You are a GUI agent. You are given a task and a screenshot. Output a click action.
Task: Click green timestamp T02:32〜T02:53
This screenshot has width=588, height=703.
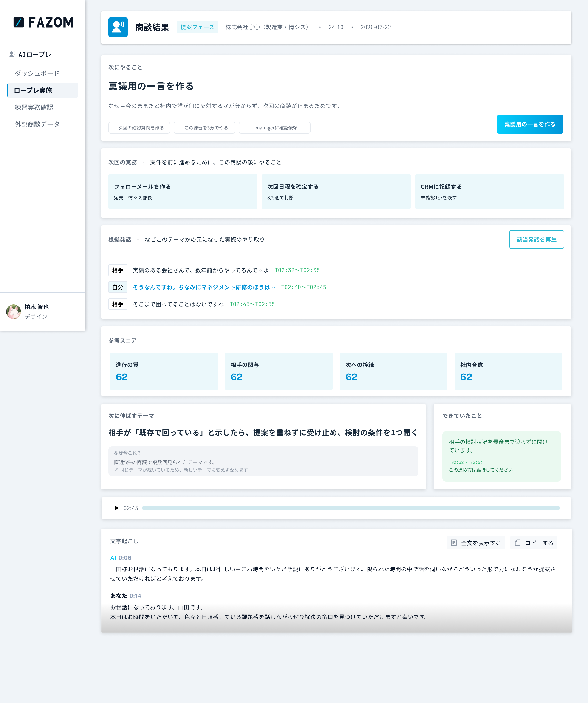point(465,462)
